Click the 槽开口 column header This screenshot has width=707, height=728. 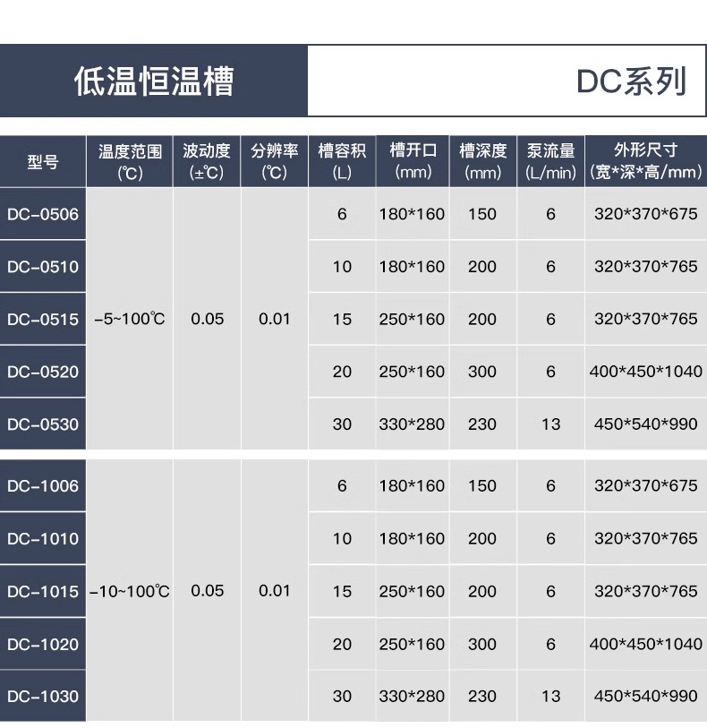click(x=412, y=161)
